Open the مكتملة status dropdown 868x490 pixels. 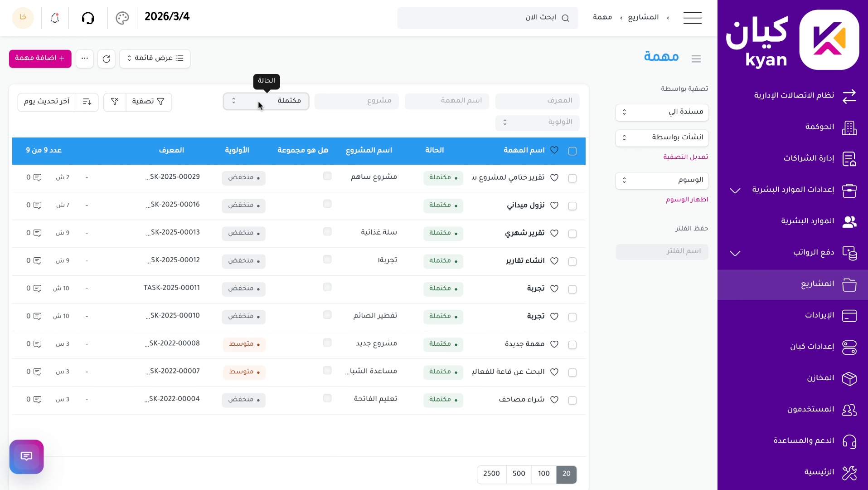coord(266,101)
